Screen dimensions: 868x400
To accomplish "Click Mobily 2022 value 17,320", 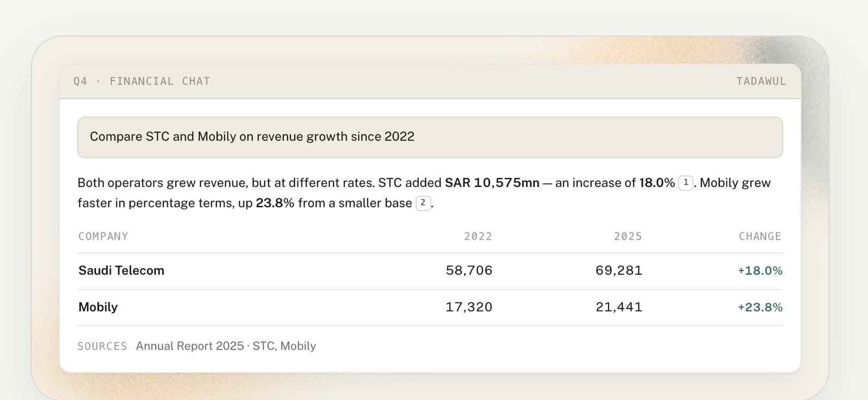I will point(469,307).
